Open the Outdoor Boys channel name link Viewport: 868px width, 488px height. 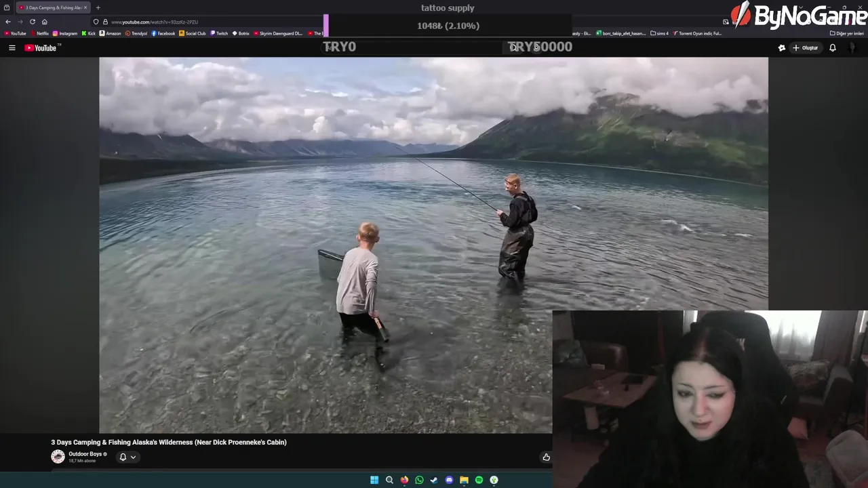tap(85, 454)
